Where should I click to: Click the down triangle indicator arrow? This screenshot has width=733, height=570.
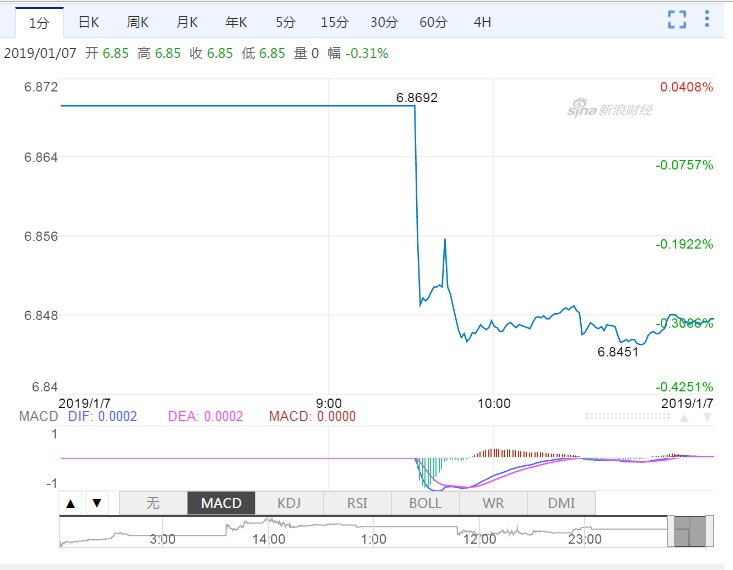pos(96,503)
